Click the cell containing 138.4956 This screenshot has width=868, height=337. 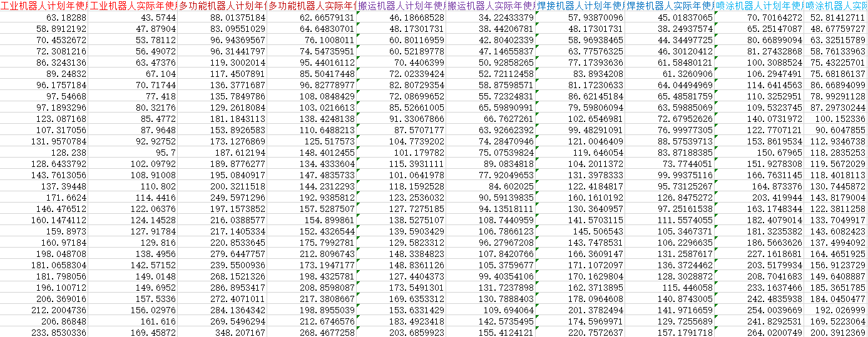pos(133,253)
